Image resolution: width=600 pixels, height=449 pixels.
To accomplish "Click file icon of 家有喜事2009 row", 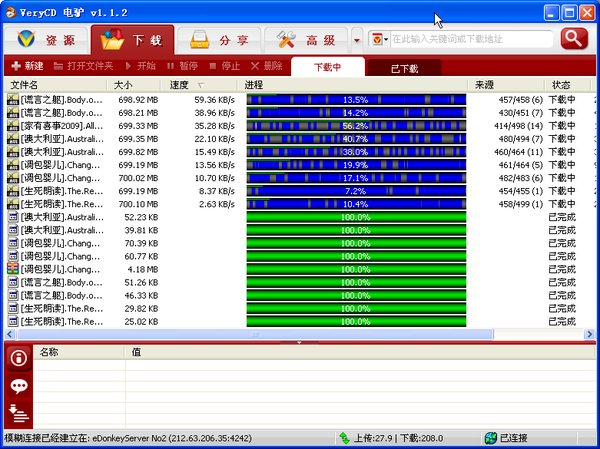I will click(13, 126).
